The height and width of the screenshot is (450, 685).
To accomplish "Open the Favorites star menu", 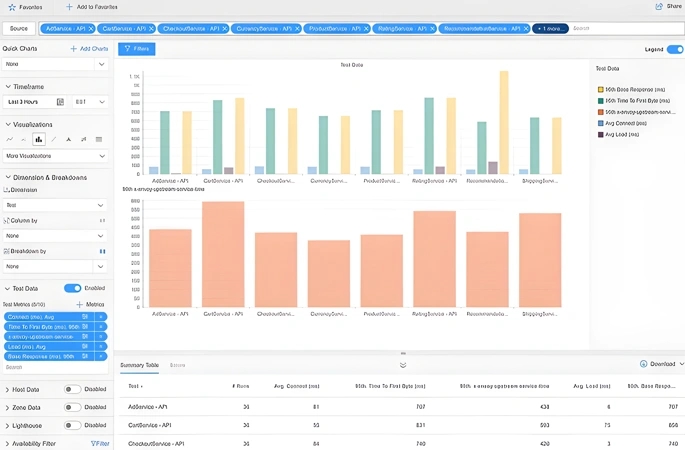I will [12, 7].
